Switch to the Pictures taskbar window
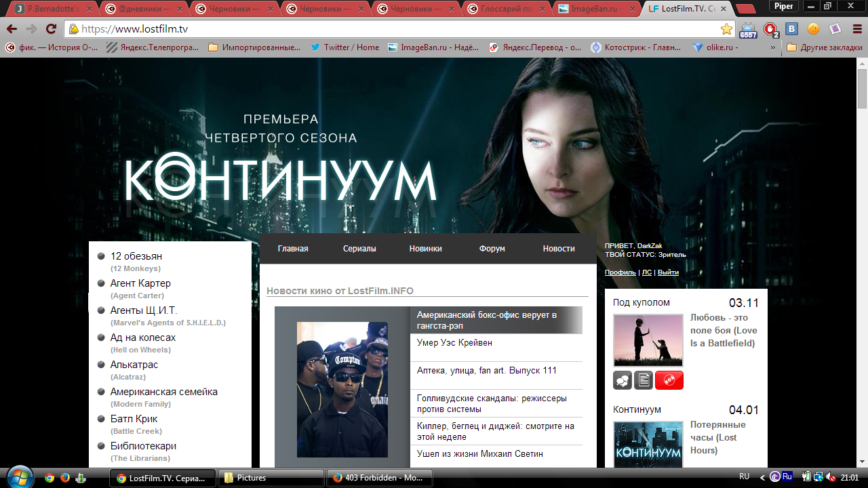The height and width of the screenshot is (488, 868). tap(271, 478)
